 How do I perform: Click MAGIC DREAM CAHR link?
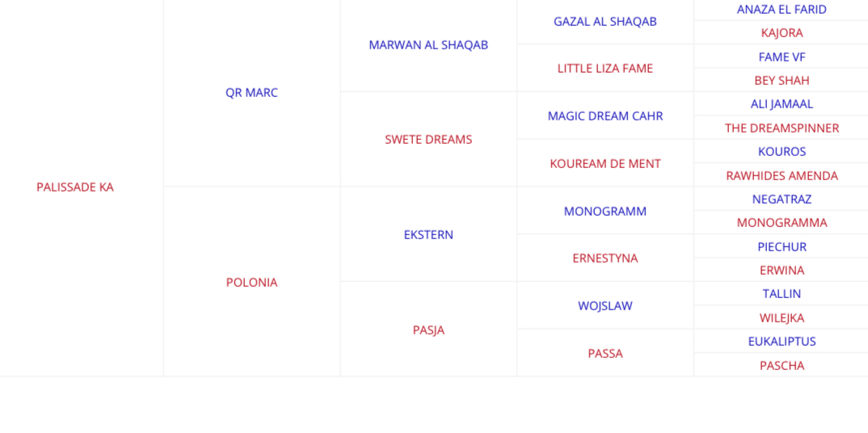point(605,116)
